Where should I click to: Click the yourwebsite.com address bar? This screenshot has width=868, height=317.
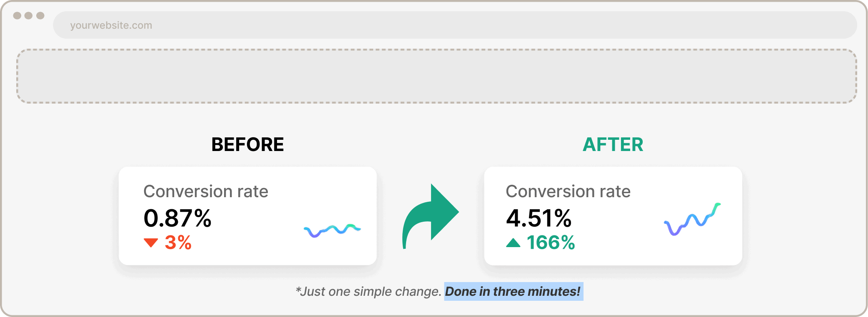[455, 25]
